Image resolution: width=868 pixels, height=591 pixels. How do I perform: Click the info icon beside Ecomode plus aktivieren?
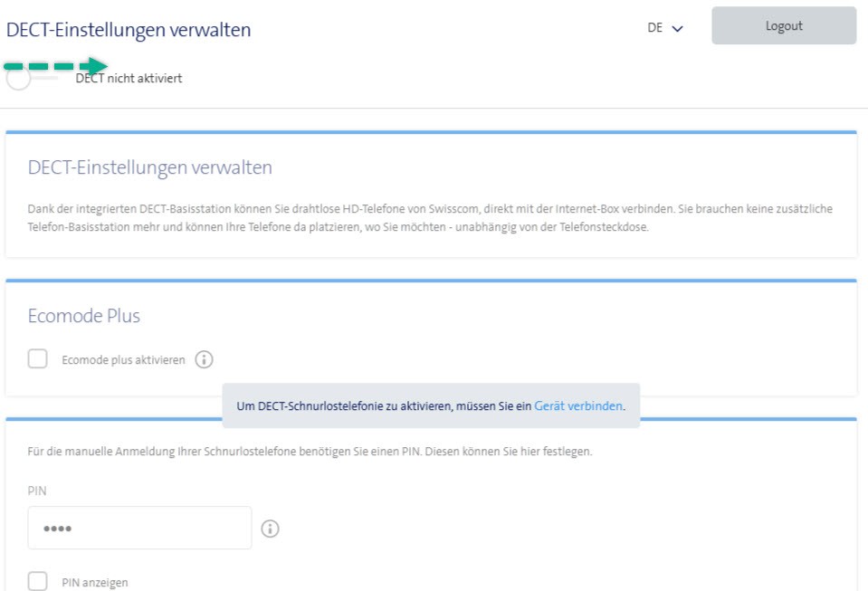pos(204,359)
